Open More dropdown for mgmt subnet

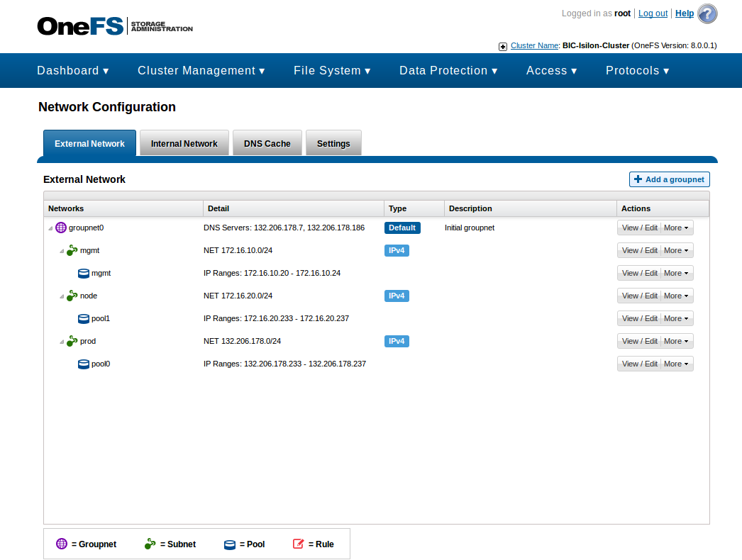[677, 250]
